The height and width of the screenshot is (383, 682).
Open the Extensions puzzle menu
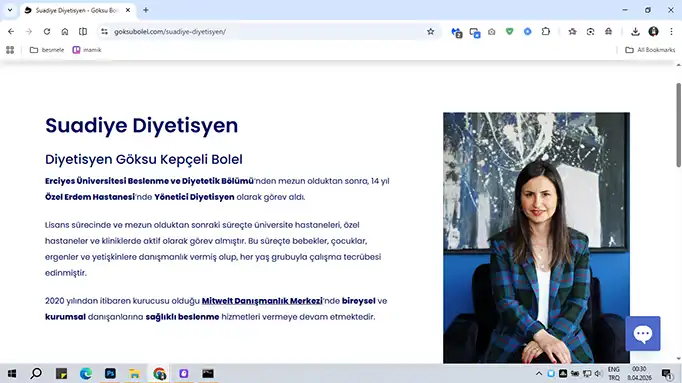546,31
